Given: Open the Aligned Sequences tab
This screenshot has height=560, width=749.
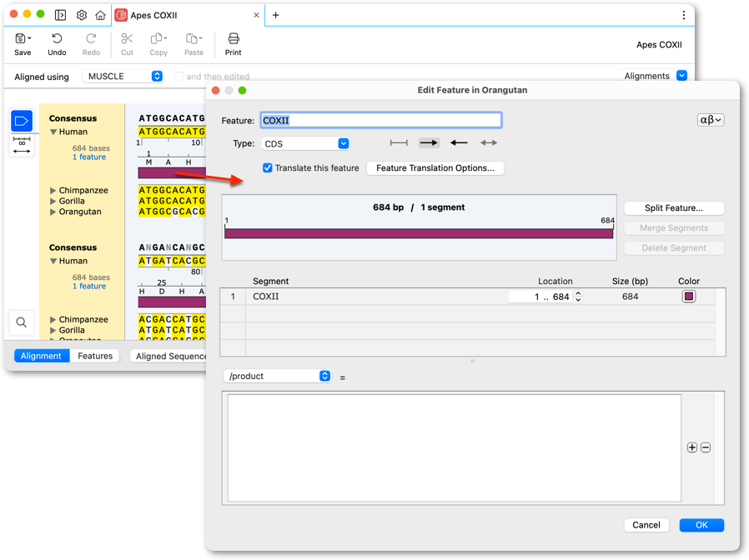Looking at the screenshot, I should 168,356.
